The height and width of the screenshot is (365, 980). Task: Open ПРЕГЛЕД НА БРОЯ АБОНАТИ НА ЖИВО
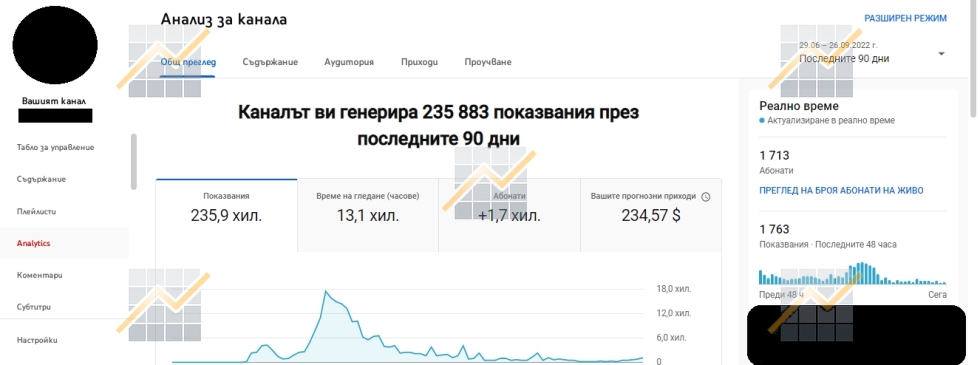point(841,191)
